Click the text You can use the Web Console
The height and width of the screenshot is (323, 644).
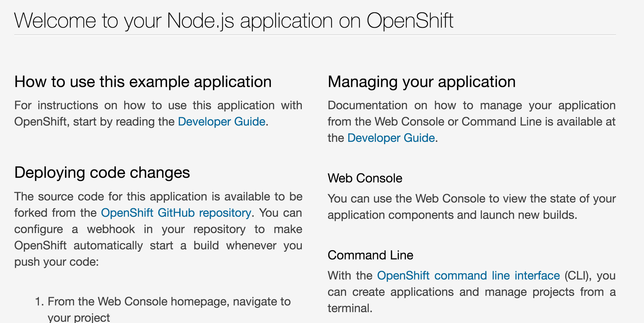pos(407,199)
